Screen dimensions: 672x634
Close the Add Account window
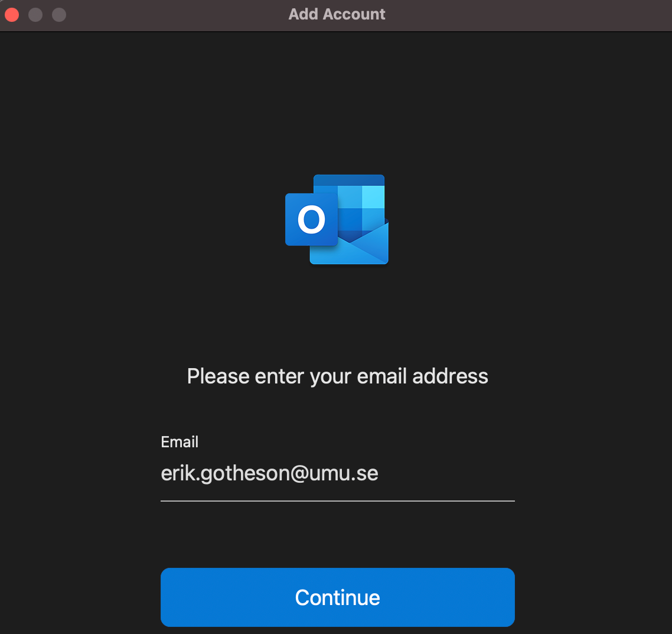12,15
